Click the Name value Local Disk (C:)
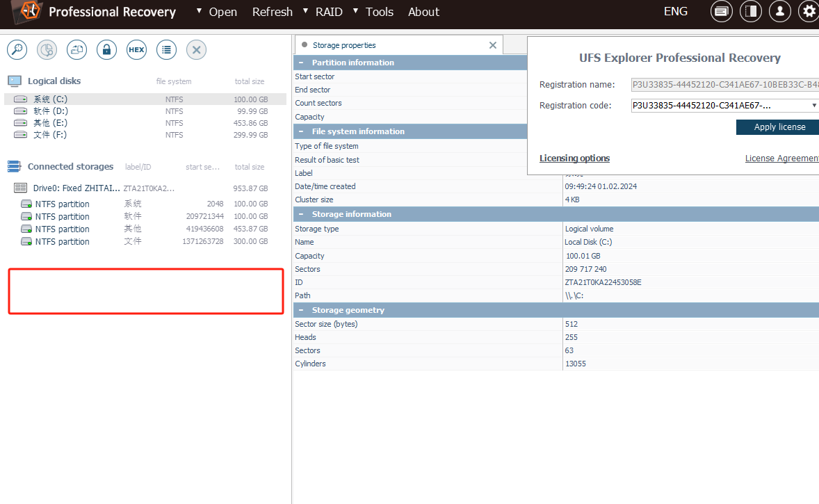This screenshot has height=504, width=819. 588,242
